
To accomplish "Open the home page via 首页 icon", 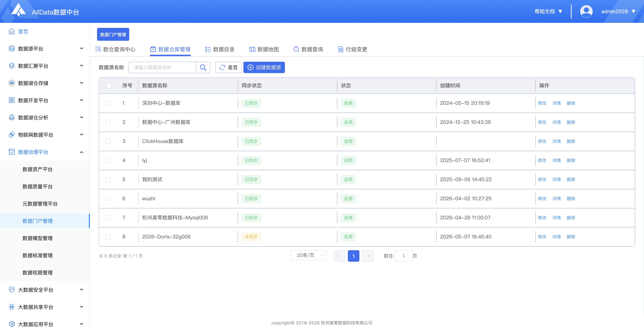I will tap(11, 31).
